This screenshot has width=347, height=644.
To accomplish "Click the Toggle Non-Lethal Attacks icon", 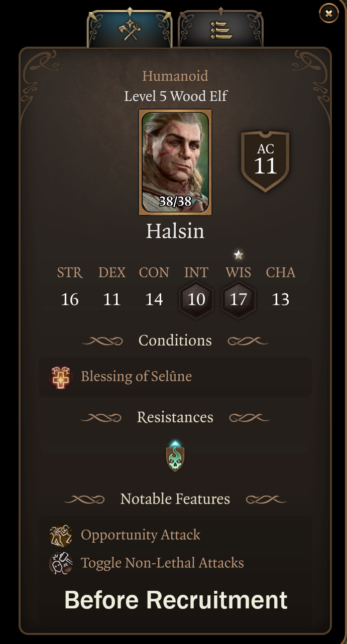I will pyautogui.click(x=61, y=563).
